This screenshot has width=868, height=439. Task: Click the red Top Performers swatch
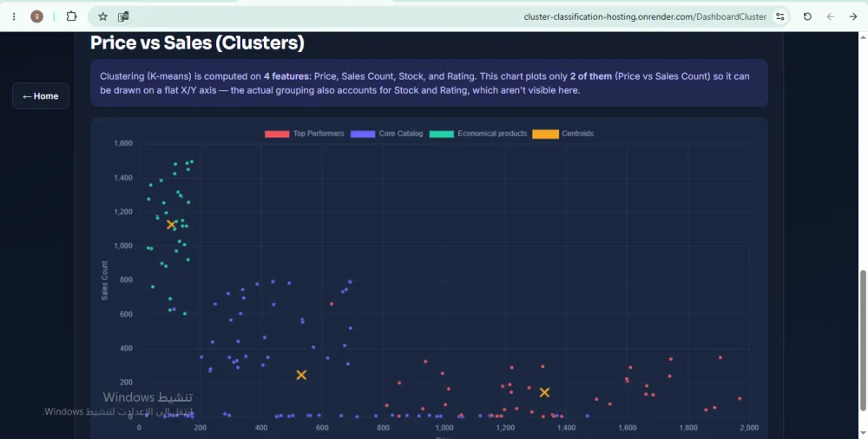point(277,134)
